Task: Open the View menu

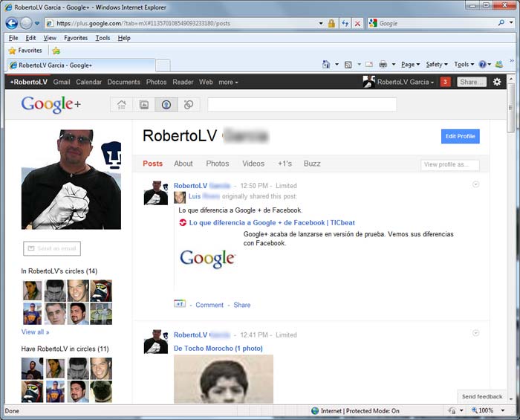Action: [x=50, y=38]
